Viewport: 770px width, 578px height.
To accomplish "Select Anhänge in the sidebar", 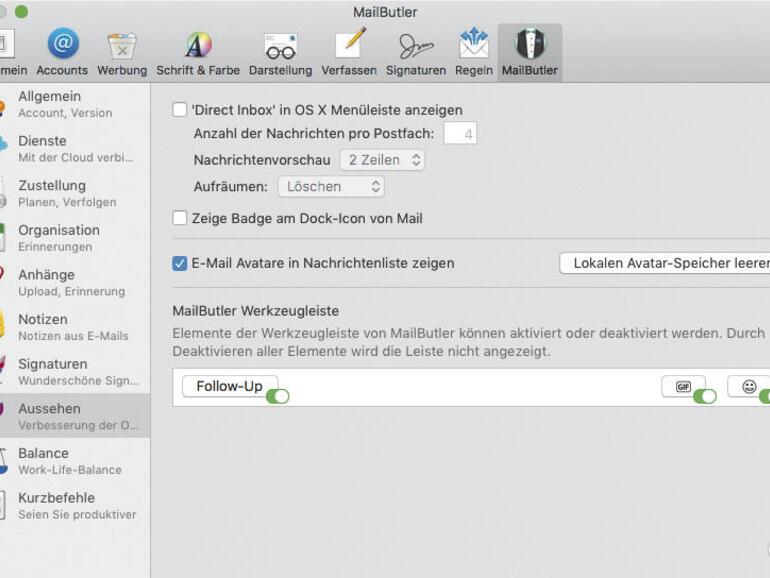I will (75, 283).
